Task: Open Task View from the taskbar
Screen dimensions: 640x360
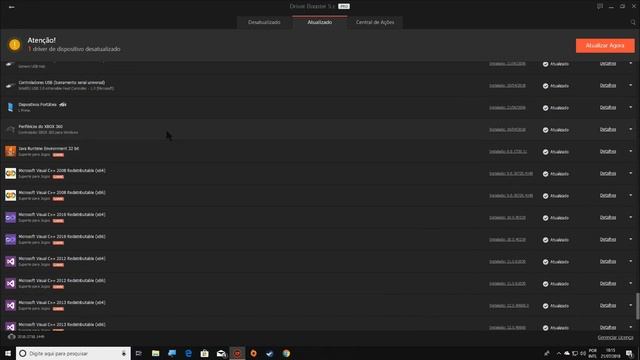Action: click(139, 353)
